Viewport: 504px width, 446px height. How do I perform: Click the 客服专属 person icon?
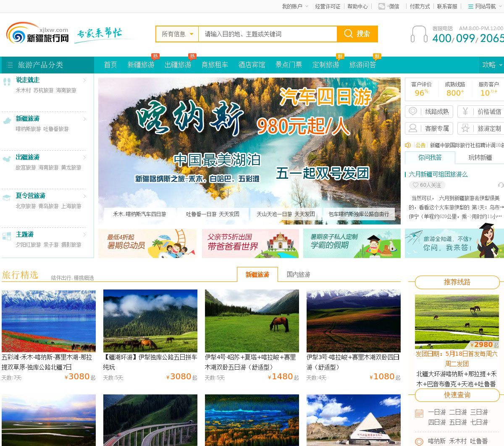pos(413,128)
